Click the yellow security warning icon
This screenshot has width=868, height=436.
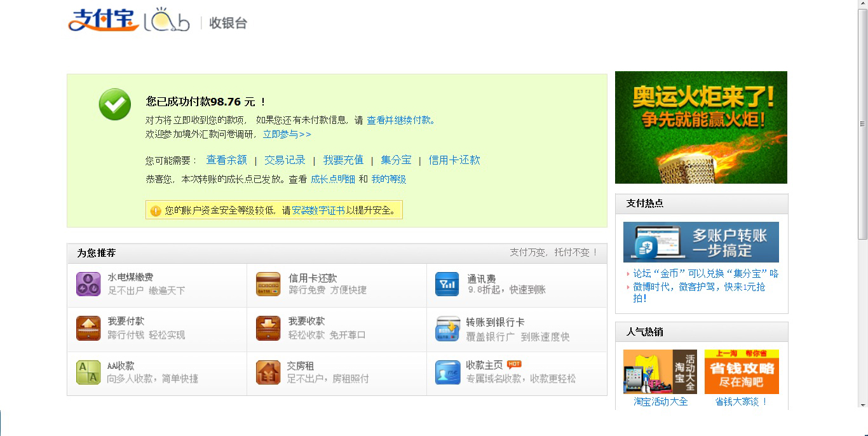click(x=156, y=211)
